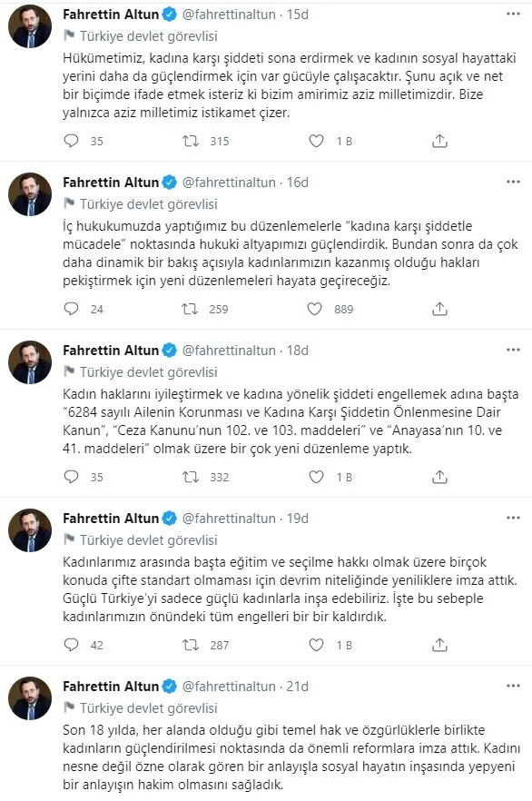Open the reply icon on the 19d tweet
Viewport: 532px width, 801px height.
point(70,646)
